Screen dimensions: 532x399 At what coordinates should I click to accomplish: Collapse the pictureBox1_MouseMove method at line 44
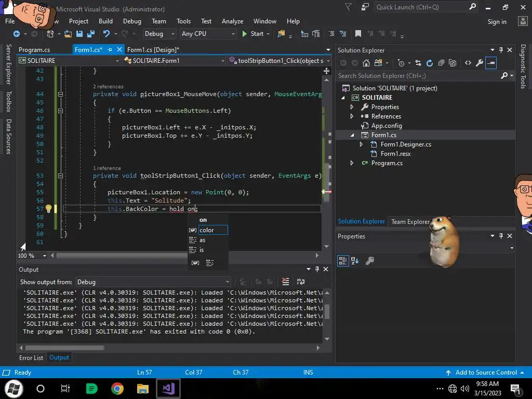click(x=60, y=95)
